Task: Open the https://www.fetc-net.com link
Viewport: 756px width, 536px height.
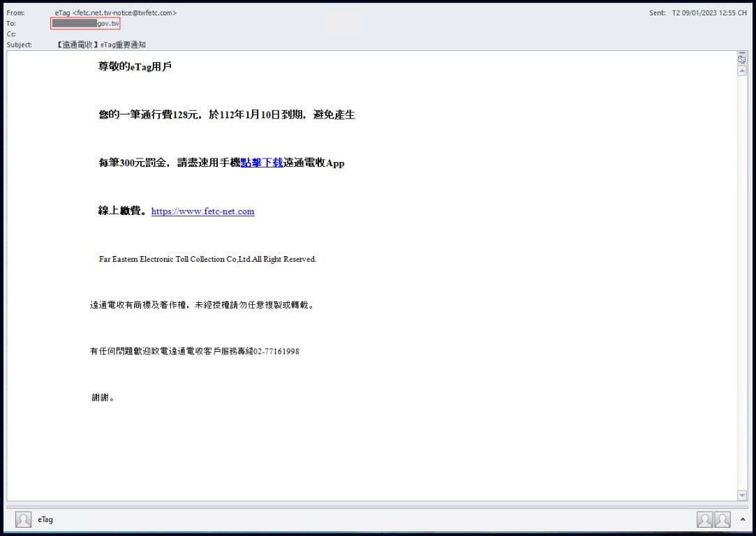Action: point(202,211)
